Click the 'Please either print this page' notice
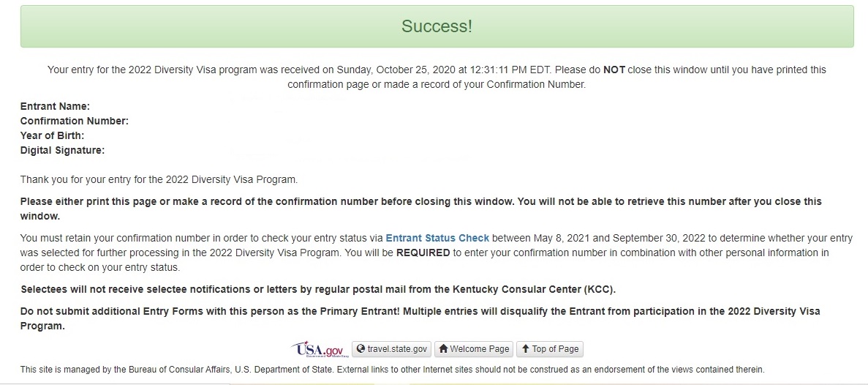 click(420, 201)
